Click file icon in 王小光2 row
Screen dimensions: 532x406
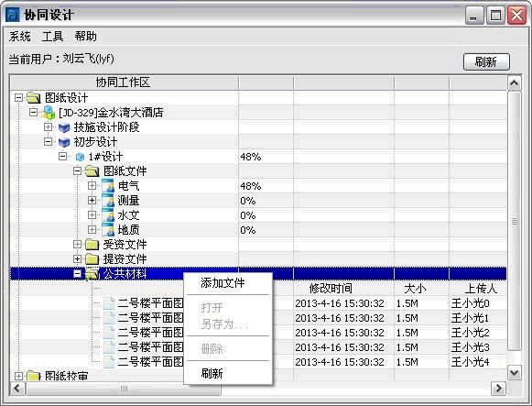click(109, 333)
